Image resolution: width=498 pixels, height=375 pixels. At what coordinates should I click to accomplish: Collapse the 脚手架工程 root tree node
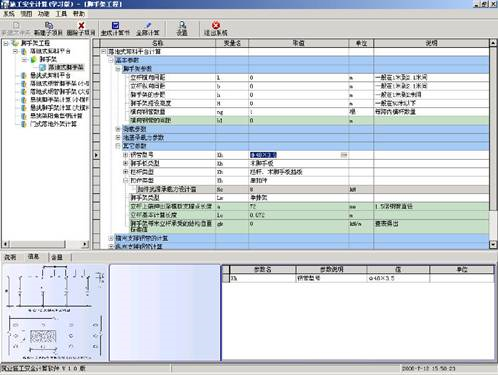[x=6, y=43]
